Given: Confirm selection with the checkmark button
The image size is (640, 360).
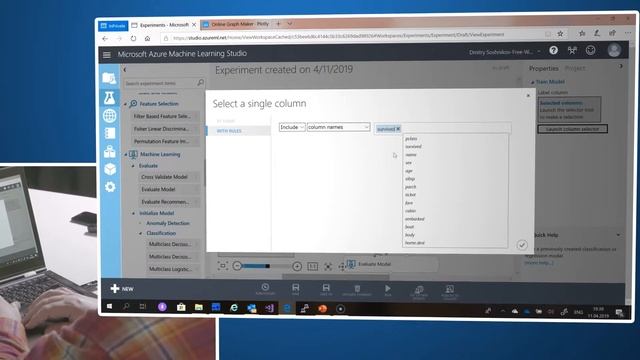Looking at the screenshot, I should (522, 244).
